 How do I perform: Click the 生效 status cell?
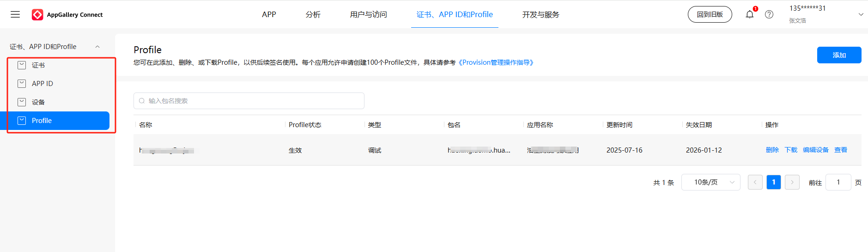pos(295,150)
